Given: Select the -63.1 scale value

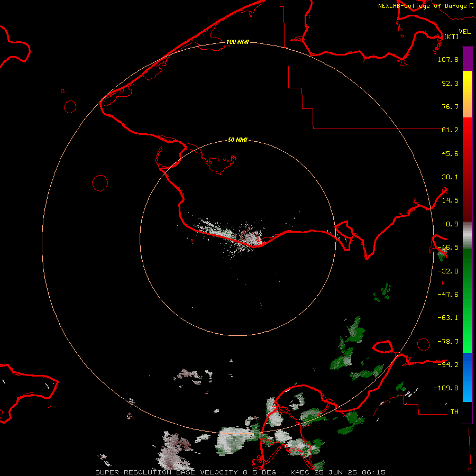Looking at the screenshot, I should coord(448,318).
